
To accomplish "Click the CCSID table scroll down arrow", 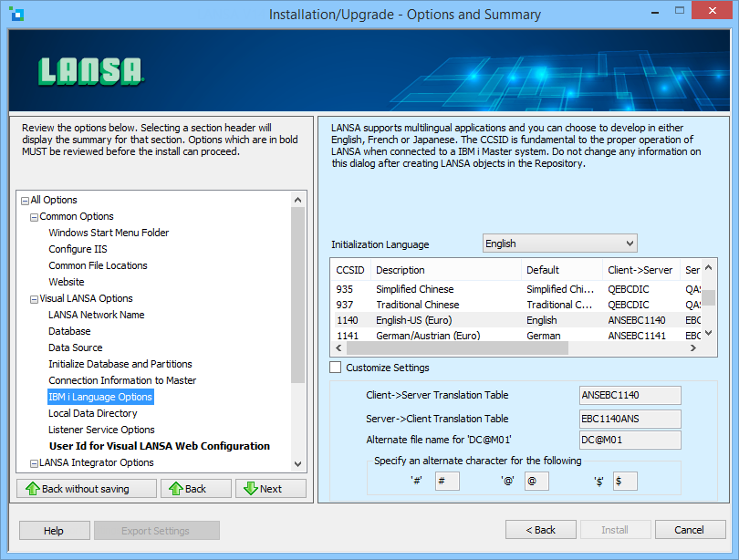I will [x=708, y=333].
